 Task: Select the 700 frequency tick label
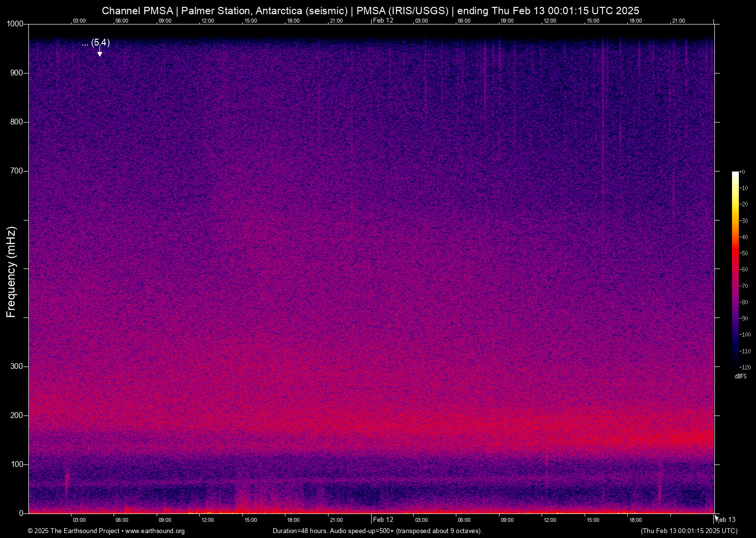point(16,171)
